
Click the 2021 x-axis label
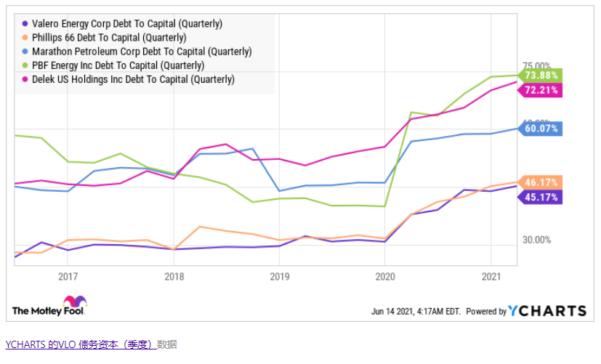(x=491, y=277)
